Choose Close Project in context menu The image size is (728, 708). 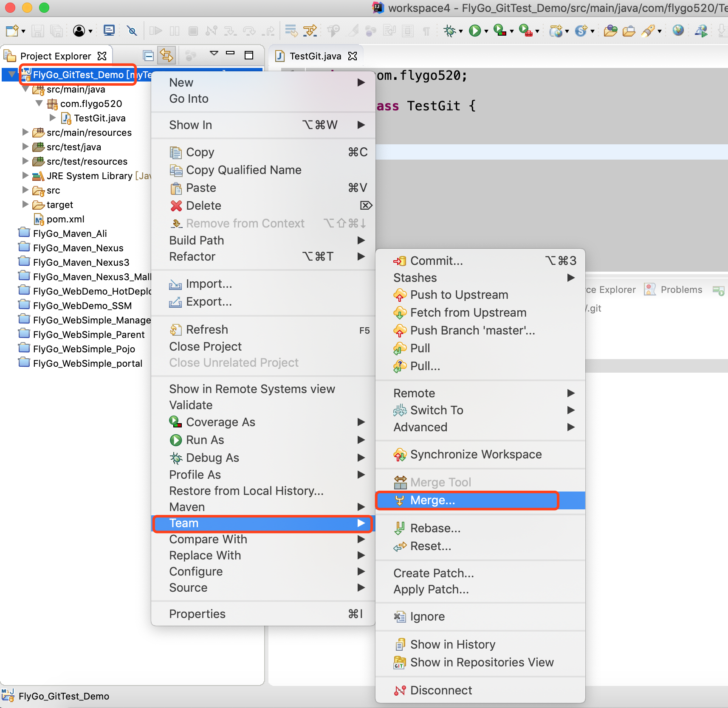(x=263, y=346)
